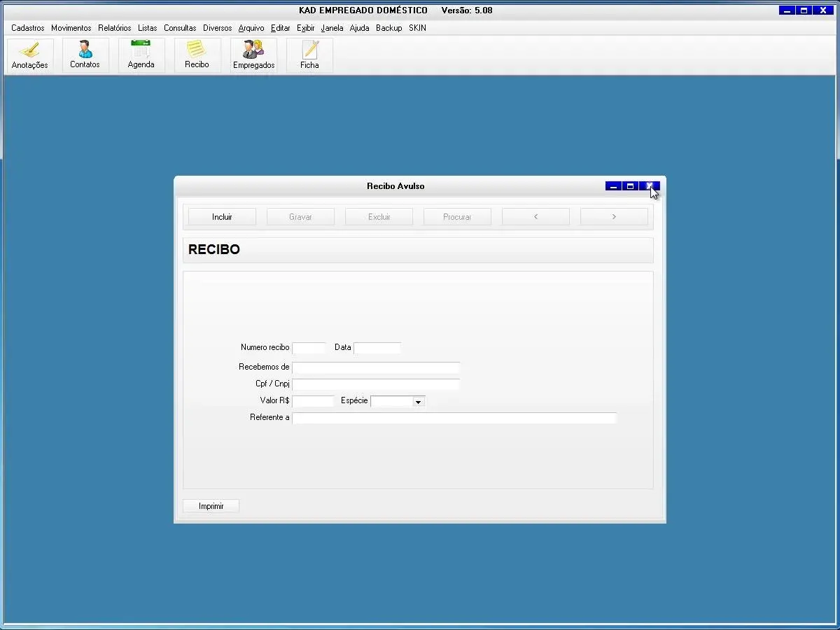840x630 pixels.
Task: Click the Numero recibo input field
Action: coord(309,348)
